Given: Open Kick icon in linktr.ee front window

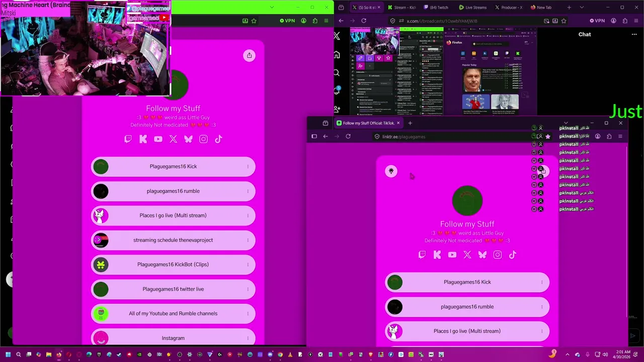Looking at the screenshot, I should pyautogui.click(x=437, y=255).
